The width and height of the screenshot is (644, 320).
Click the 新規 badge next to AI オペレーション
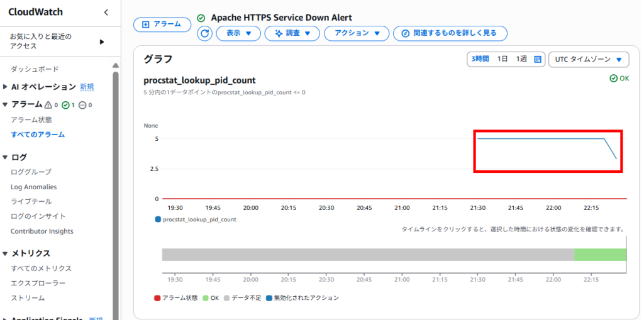coord(87,87)
